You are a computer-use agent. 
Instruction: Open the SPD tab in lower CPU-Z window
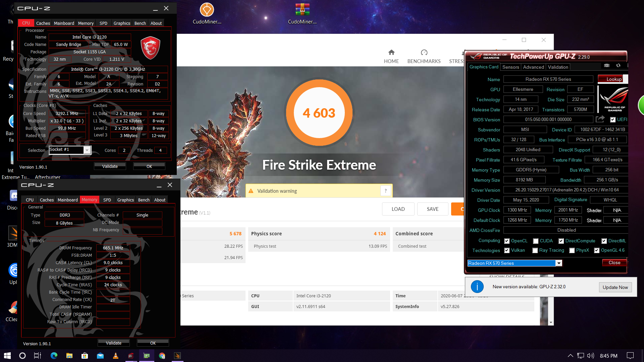click(107, 200)
